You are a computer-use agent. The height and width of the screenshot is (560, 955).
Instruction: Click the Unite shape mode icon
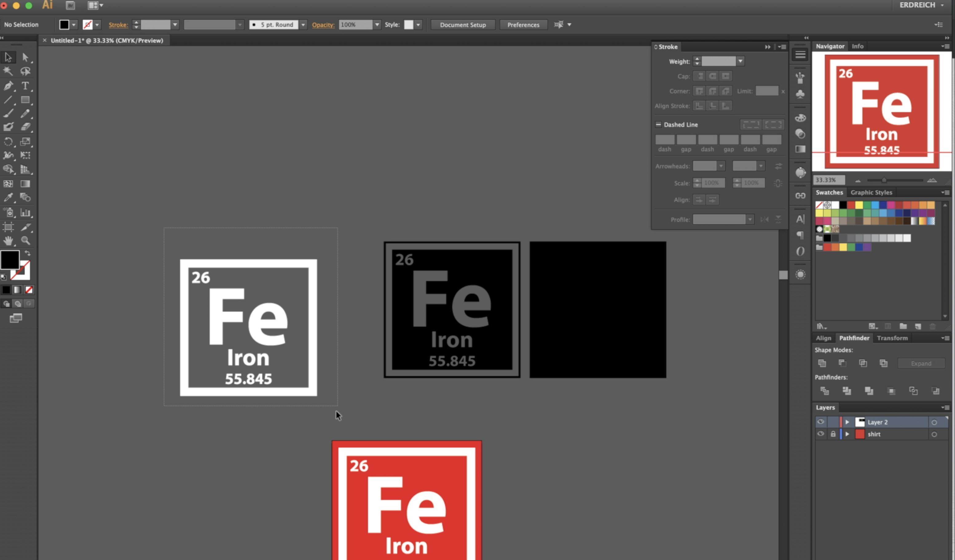(x=822, y=363)
